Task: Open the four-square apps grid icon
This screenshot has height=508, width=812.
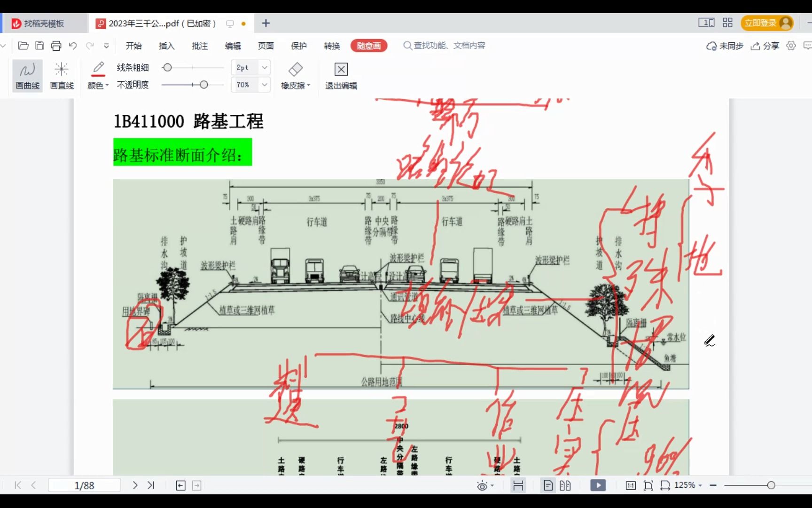Action: coord(728,23)
